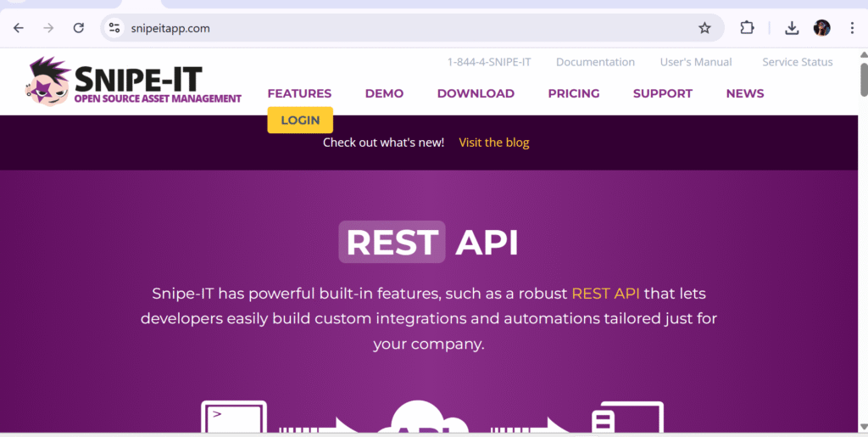
Task: Open the NEWS menu item
Action: [745, 93]
